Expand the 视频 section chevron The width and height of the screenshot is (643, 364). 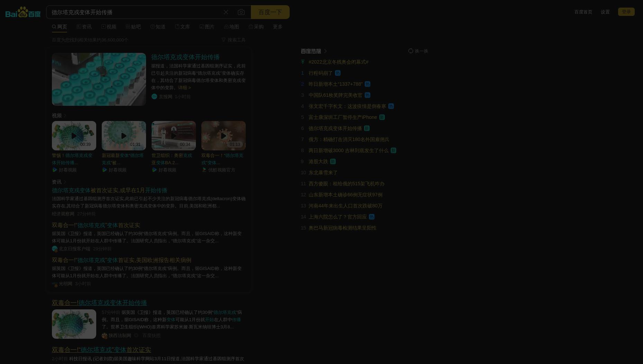pos(65,115)
